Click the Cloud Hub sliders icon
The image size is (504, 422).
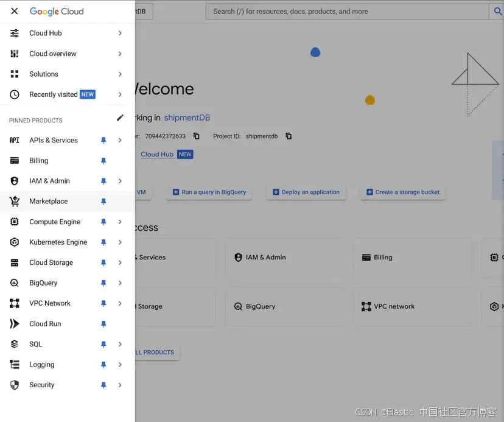pyautogui.click(x=15, y=33)
